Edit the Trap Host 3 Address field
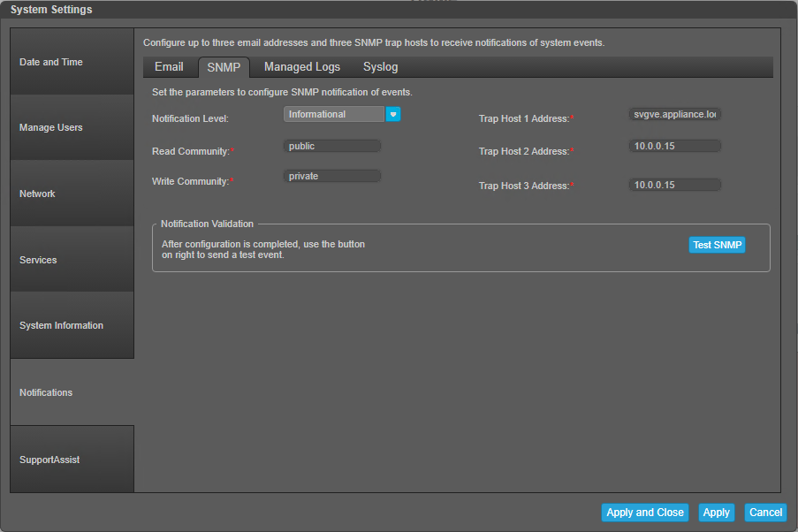 pos(676,185)
